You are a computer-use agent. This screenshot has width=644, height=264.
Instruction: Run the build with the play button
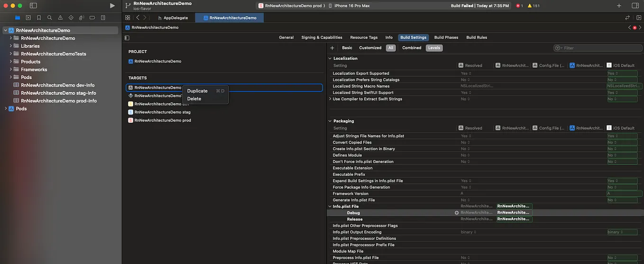tap(112, 6)
